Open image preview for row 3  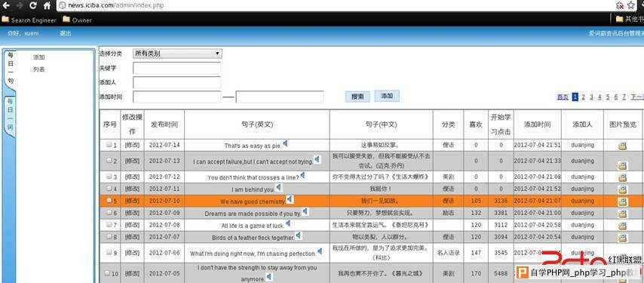(623, 178)
